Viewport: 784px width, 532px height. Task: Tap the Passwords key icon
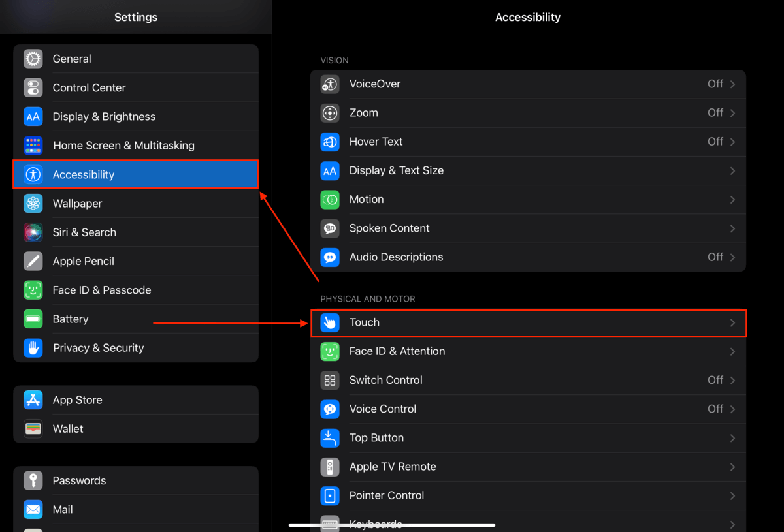pos(33,480)
